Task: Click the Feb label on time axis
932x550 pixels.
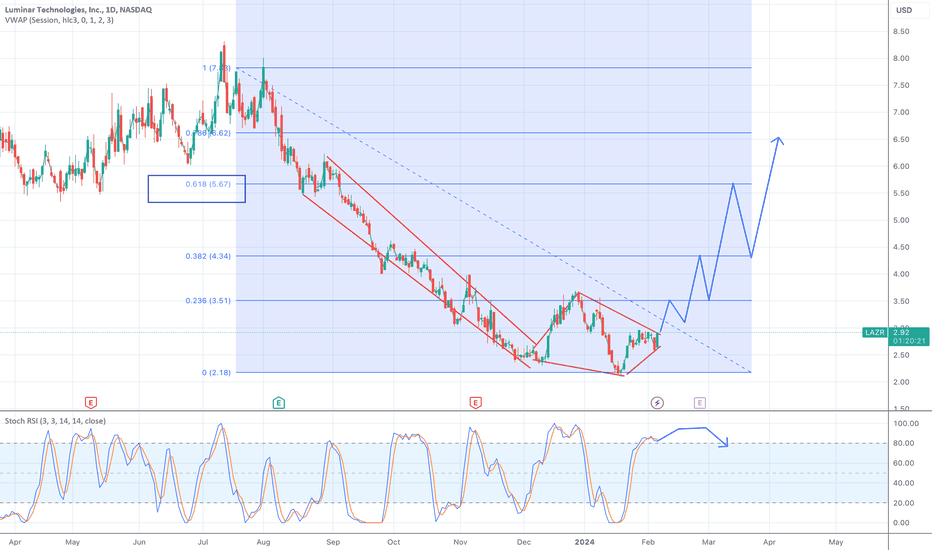Action: (x=648, y=542)
